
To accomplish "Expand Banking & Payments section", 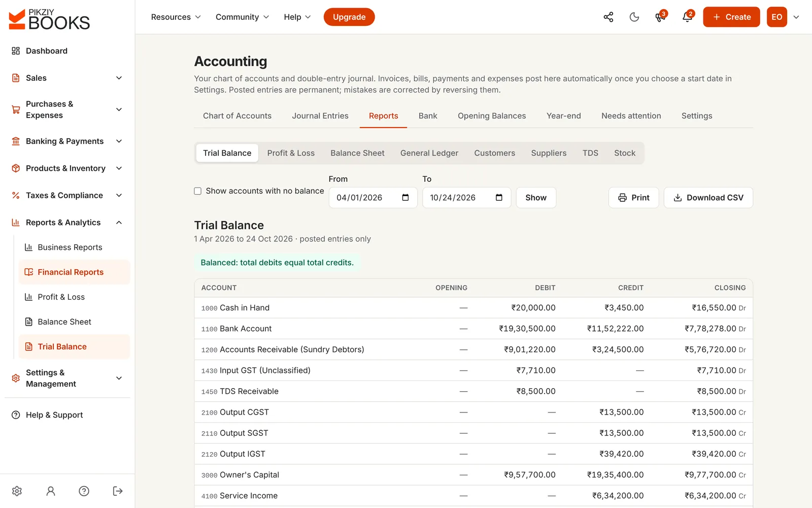I will pyautogui.click(x=67, y=141).
